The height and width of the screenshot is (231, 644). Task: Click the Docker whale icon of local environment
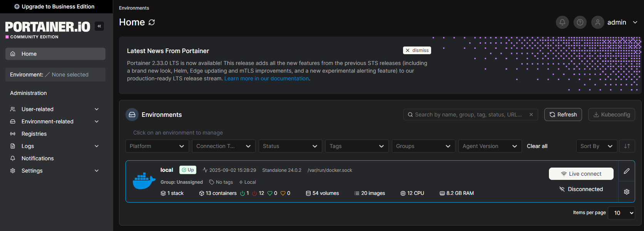pos(144,181)
